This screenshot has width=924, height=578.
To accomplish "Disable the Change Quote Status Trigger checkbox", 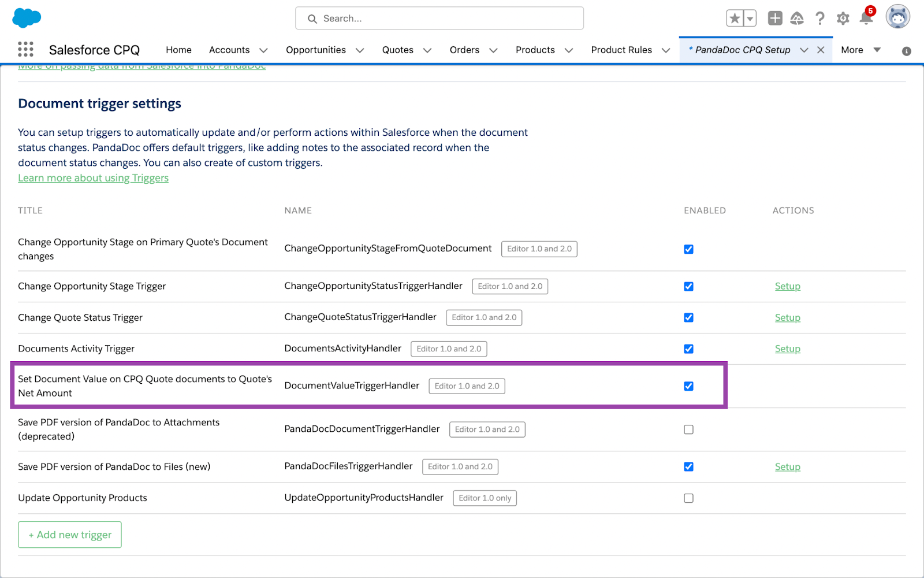I will [688, 318].
